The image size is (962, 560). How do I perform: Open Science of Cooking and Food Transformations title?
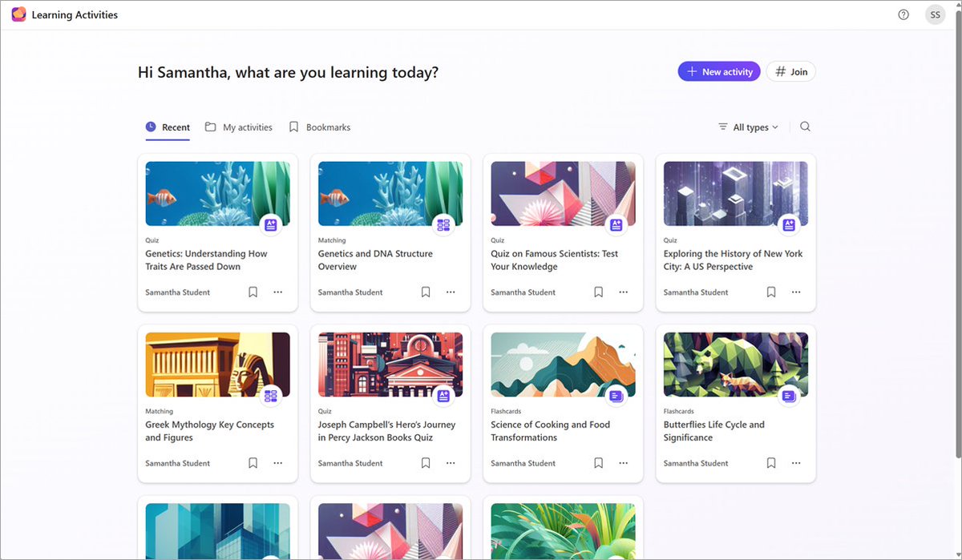[550, 431]
